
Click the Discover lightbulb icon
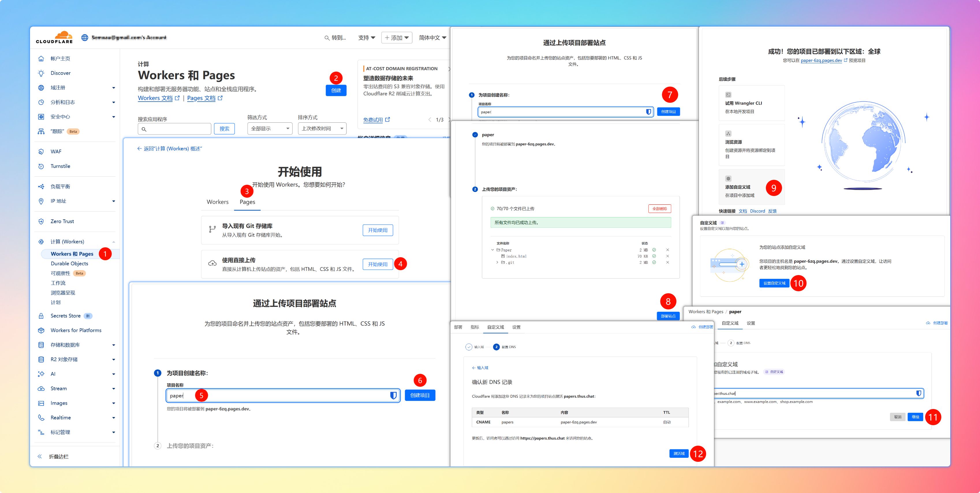41,73
